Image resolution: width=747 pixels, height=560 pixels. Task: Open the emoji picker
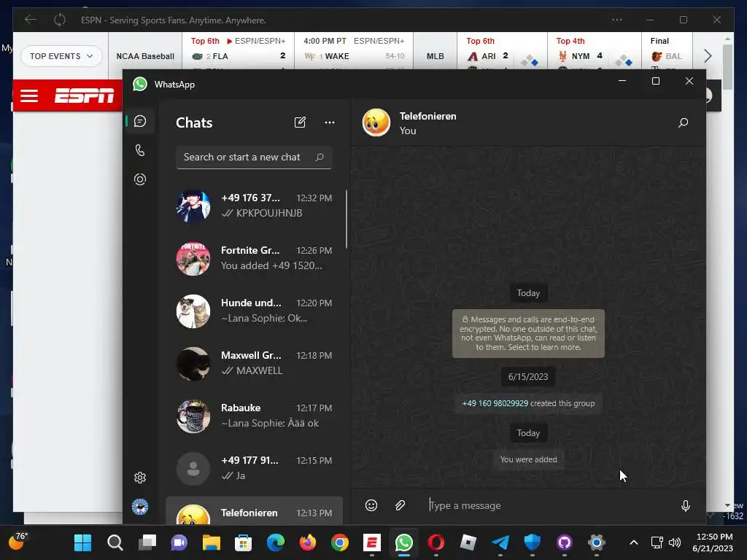tap(371, 505)
